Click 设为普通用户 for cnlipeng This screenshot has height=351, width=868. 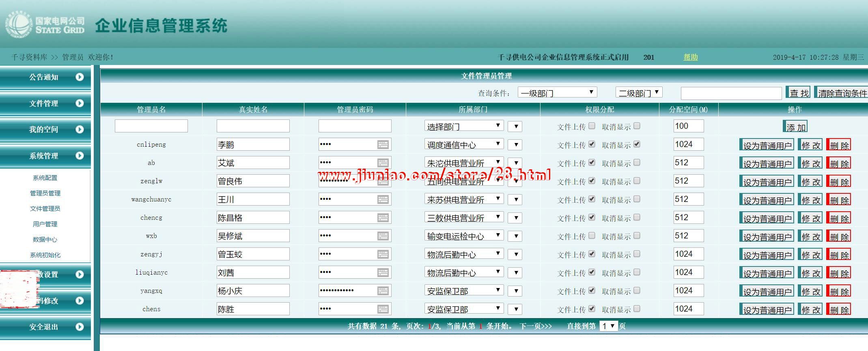767,145
